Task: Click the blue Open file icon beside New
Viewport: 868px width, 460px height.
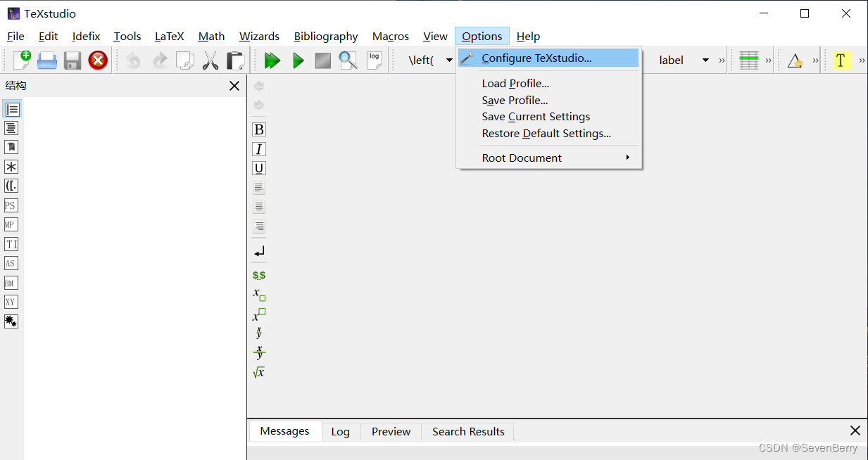Action: [x=47, y=60]
